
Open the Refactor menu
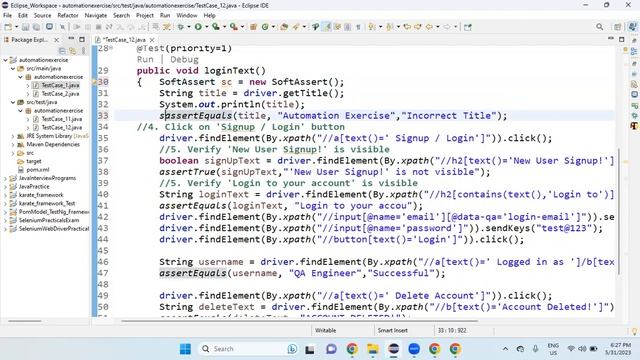coord(68,16)
